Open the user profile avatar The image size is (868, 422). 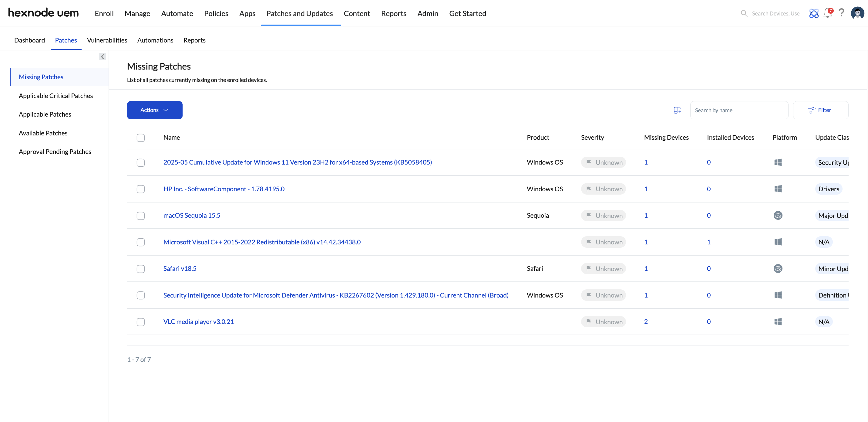(857, 13)
